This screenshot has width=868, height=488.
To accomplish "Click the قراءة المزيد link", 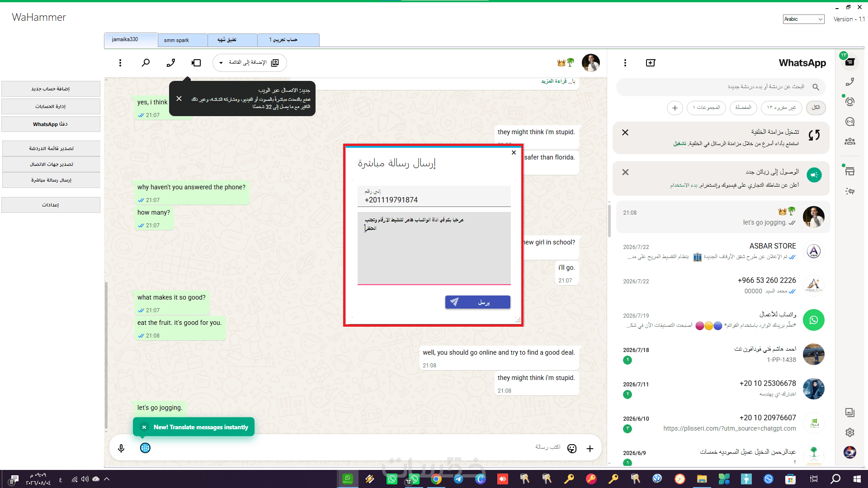I will point(554,81).
